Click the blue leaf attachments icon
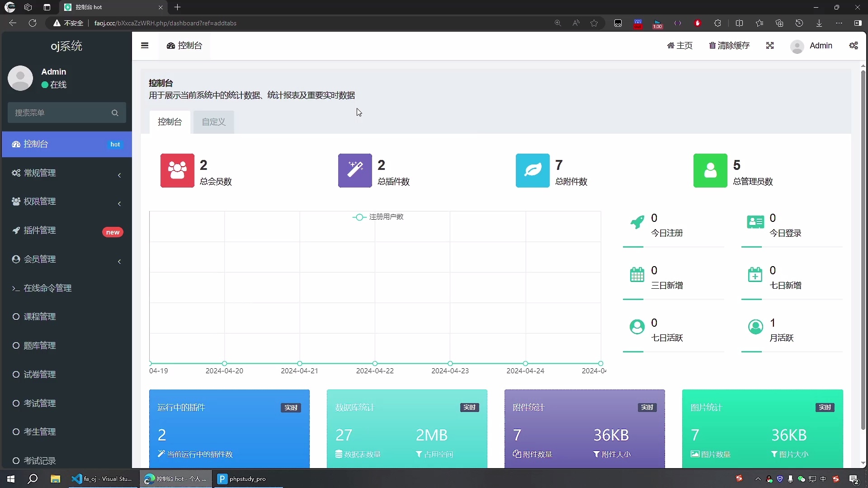Image resolution: width=868 pixels, height=488 pixels. click(x=533, y=170)
